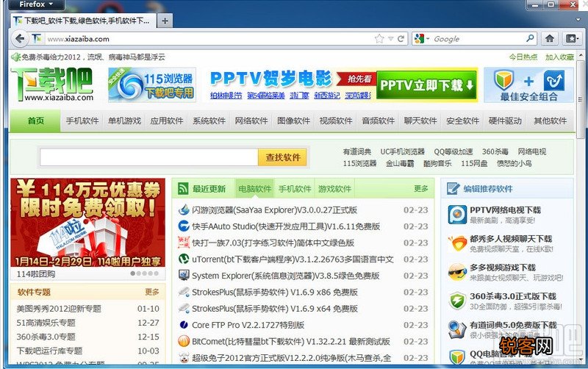Click the search magnifier icon
Screen dimensions: 588x369
coord(530,38)
